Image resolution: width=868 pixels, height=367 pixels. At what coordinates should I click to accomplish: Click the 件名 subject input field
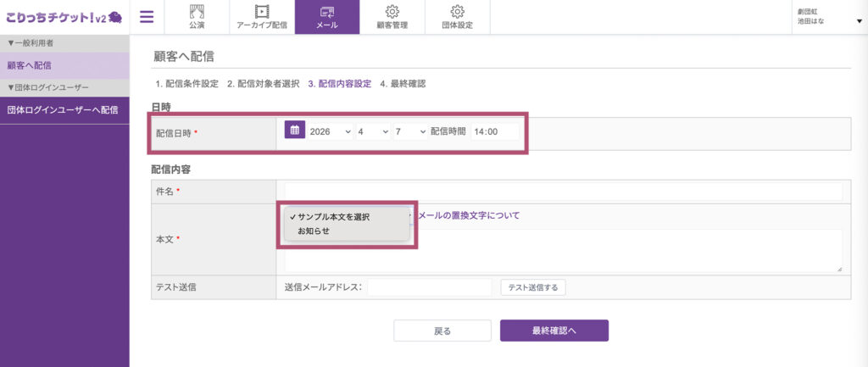click(563, 192)
